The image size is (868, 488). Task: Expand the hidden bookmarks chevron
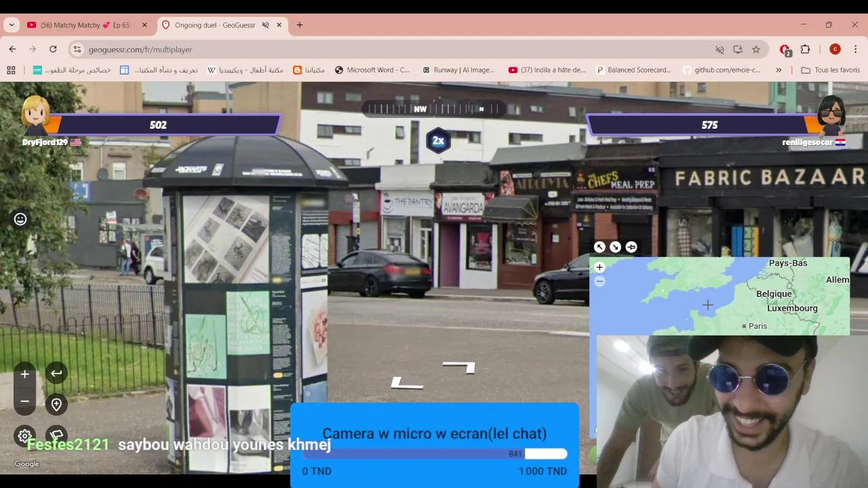(778, 70)
